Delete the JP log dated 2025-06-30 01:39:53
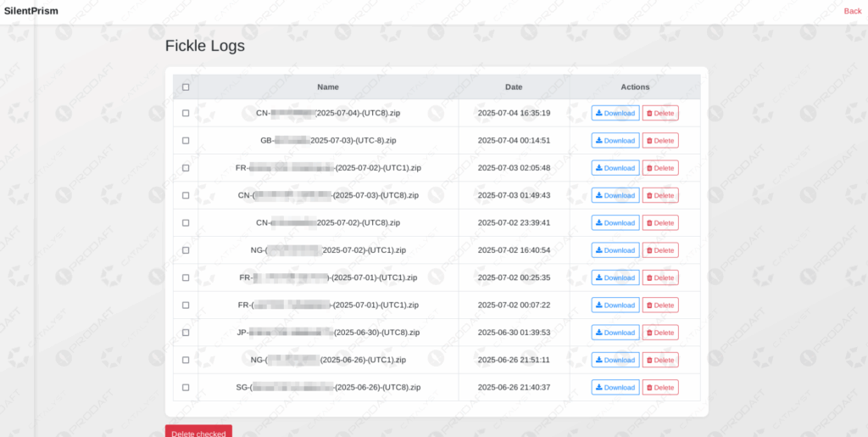The width and height of the screenshot is (868, 437). [x=659, y=333]
